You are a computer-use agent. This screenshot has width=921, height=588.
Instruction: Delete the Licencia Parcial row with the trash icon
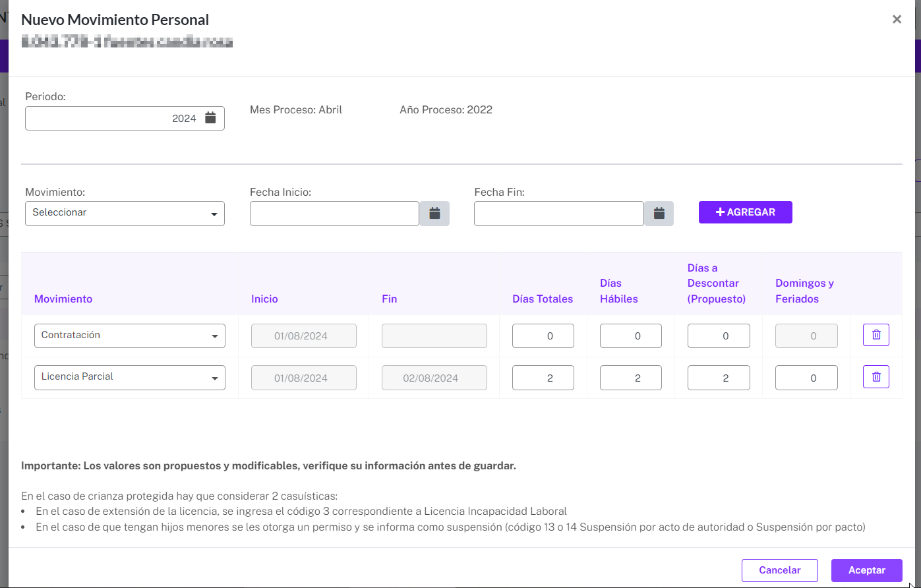[x=876, y=377]
